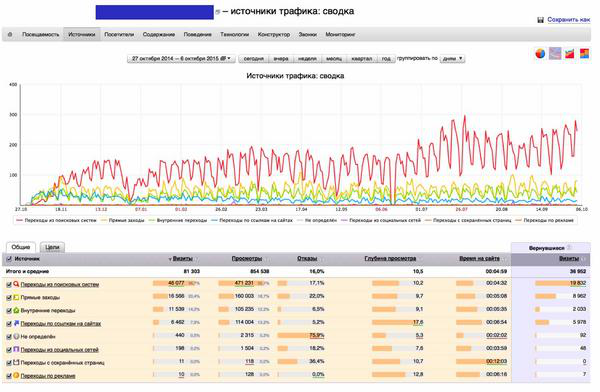Image resolution: width=600 pixels, height=392 pixels.
Task: Open the Посетители menu
Action: point(119,34)
